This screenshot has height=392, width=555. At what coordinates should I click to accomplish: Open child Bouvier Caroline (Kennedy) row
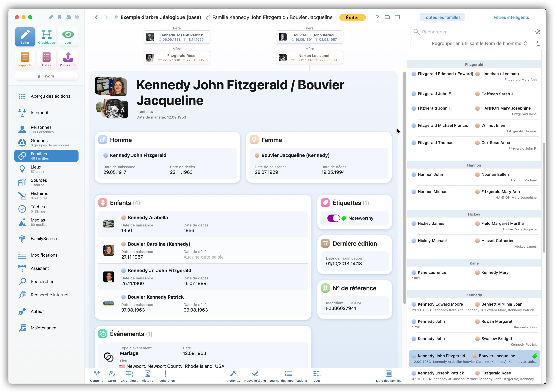pos(203,250)
